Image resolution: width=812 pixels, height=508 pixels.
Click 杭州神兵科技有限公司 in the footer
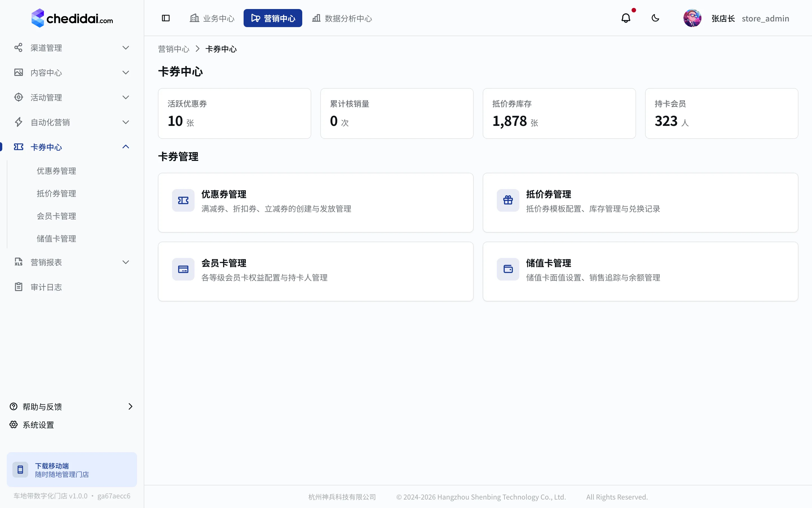click(342, 497)
